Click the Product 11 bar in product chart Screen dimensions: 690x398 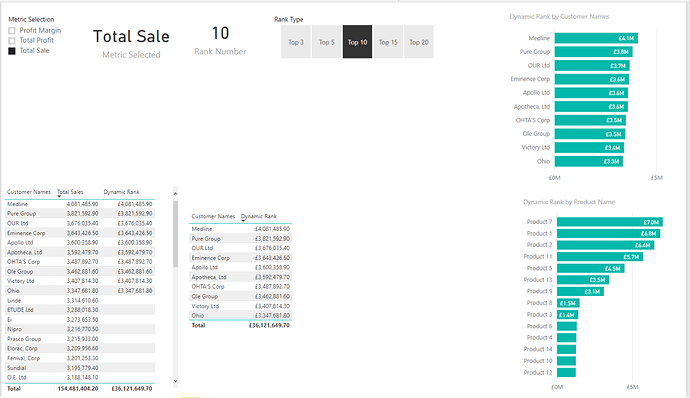click(600, 257)
